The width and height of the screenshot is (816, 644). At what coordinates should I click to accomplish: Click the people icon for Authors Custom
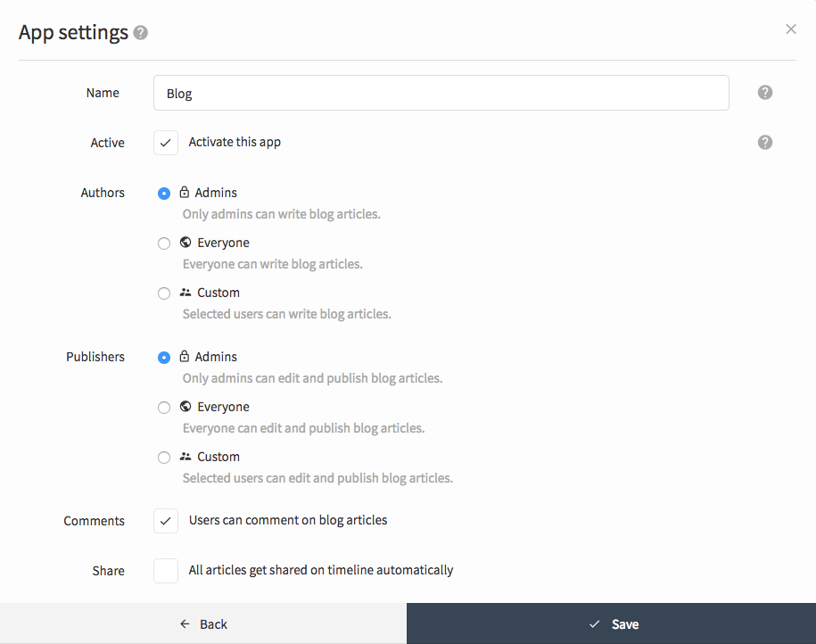(185, 292)
